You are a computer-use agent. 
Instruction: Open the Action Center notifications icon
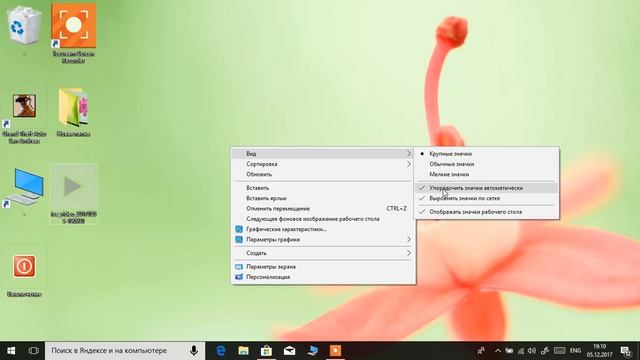pyautogui.click(x=626, y=351)
